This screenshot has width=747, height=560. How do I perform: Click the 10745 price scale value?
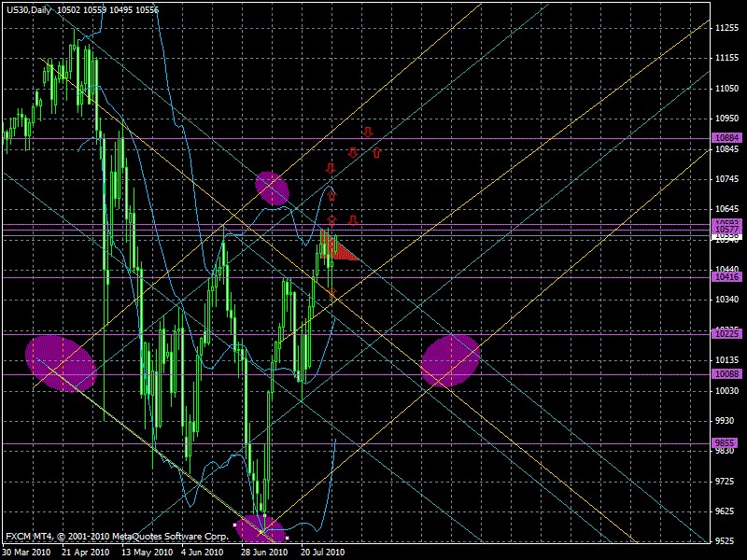pos(727,179)
